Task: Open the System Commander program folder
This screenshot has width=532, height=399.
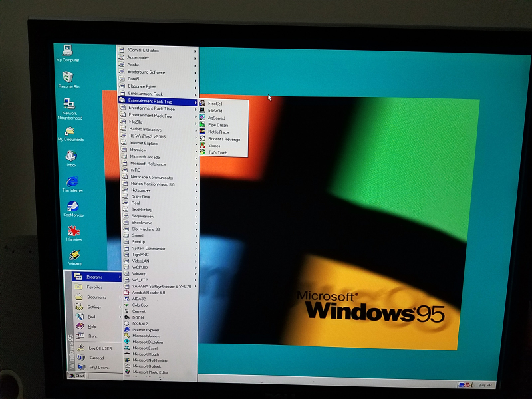Action: [160, 248]
